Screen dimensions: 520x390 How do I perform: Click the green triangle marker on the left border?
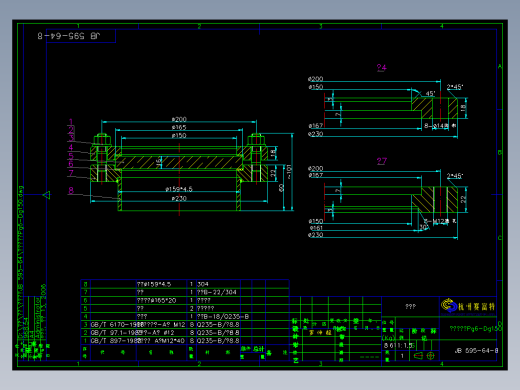pyautogui.click(x=47, y=195)
